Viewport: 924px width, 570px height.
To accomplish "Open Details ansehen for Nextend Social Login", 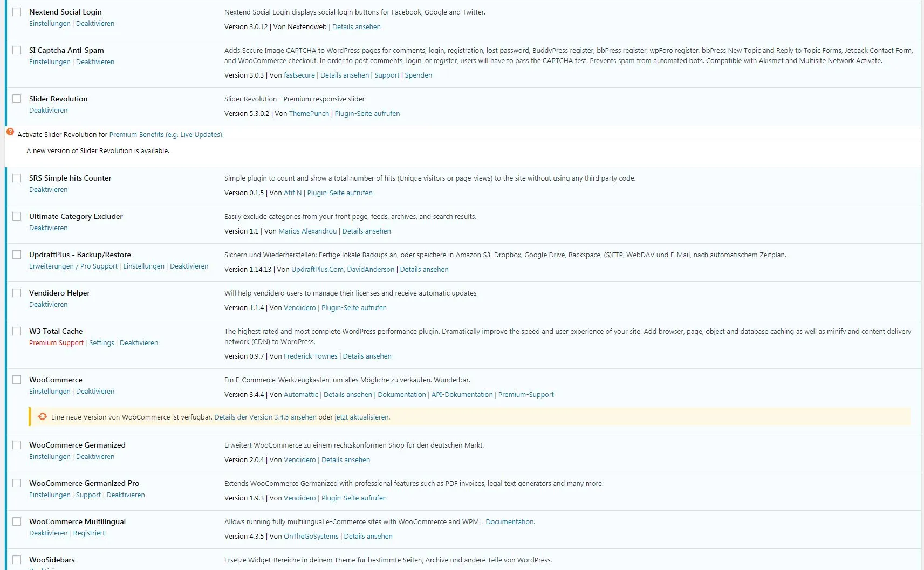I will tap(357, 27).
